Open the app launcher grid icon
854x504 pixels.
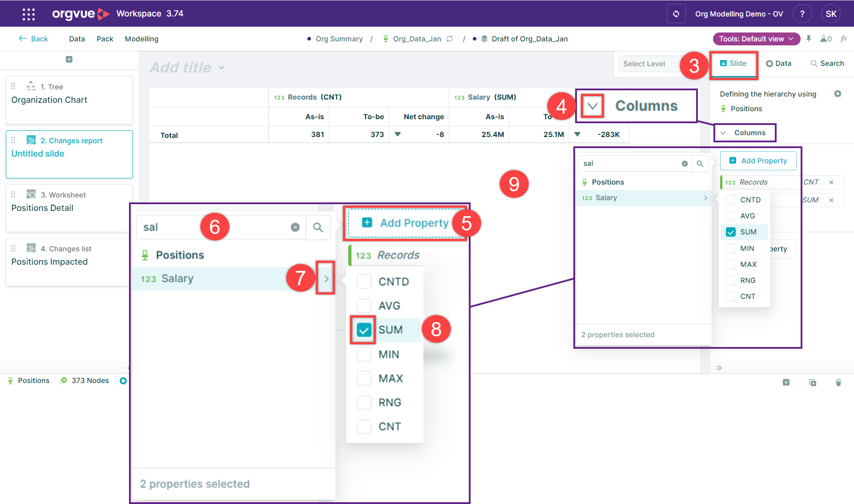point(28,14)
